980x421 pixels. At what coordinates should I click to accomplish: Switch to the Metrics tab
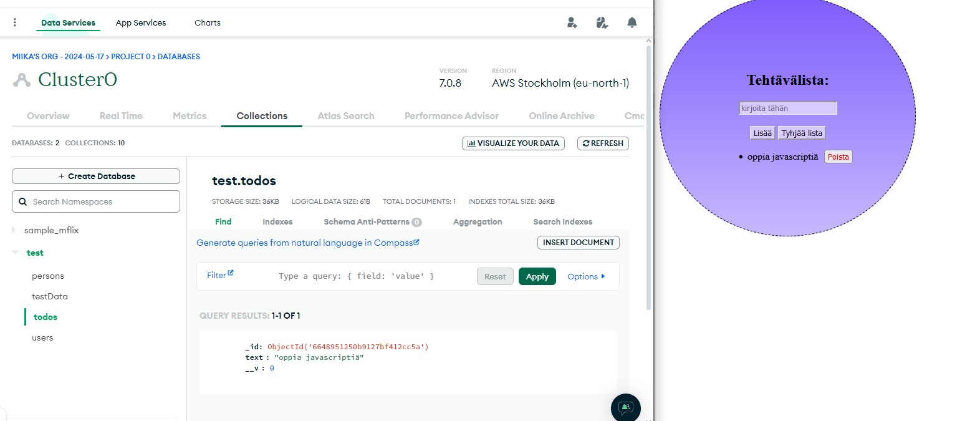click(x=190, y=116)
